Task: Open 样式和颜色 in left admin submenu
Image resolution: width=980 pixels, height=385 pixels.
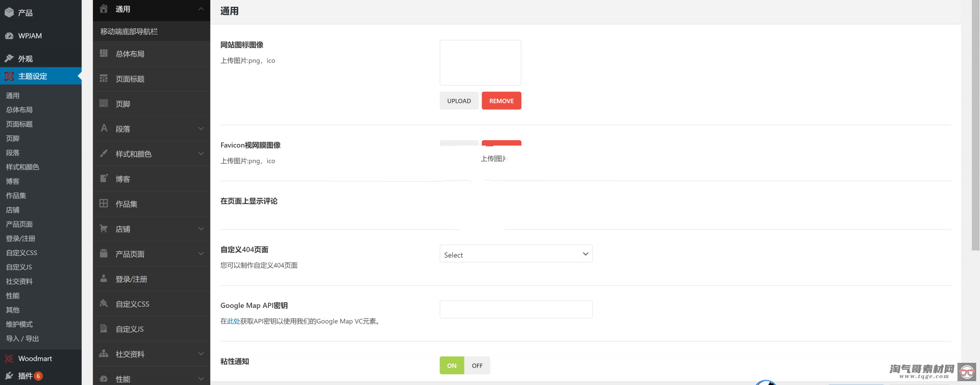Action: click(x=23, y=167)
